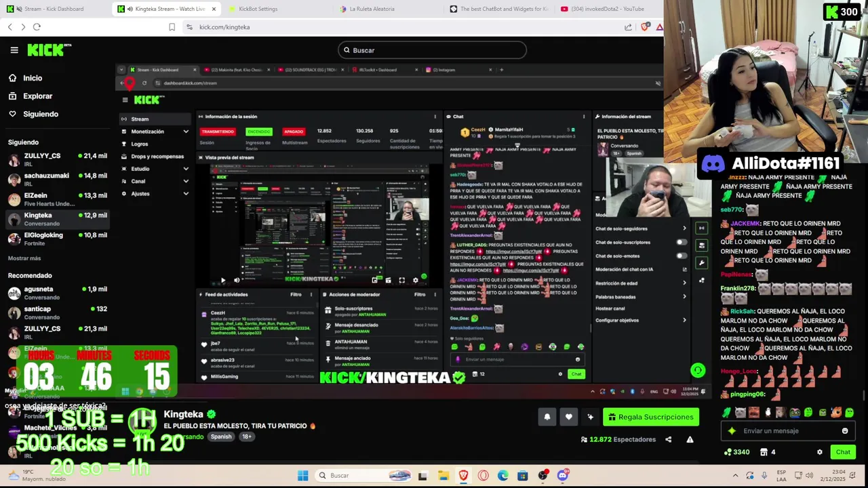Click the Brave Shields icon in the address bar
868x488 pixels.
pos(644,27)
